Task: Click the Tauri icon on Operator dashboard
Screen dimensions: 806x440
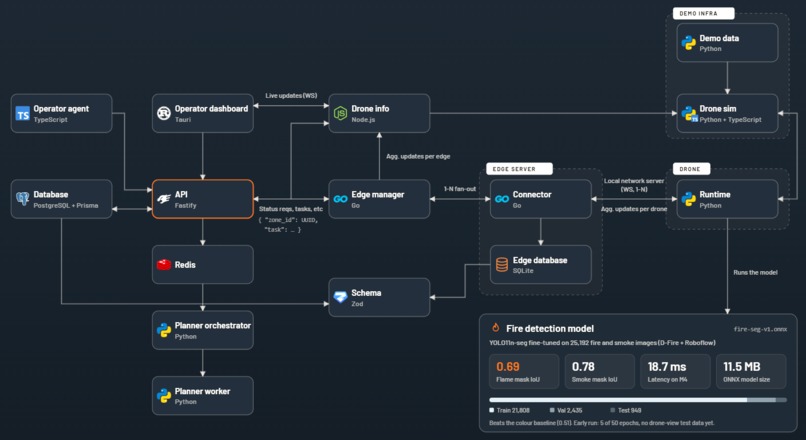Action: click(x=164, y=114)
